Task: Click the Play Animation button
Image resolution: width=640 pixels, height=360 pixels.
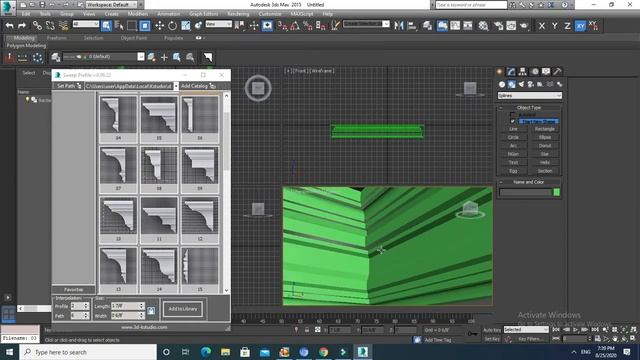Action: (576, 329)
